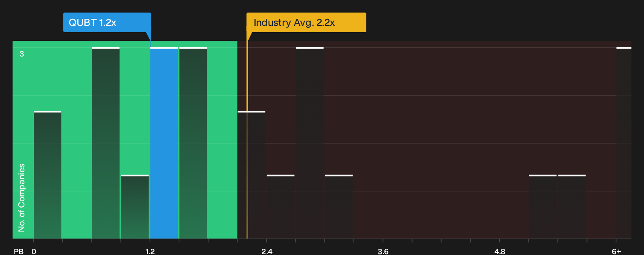Click the bar starting at PB 0
This screenshot has width=644, height=255.
48,175
